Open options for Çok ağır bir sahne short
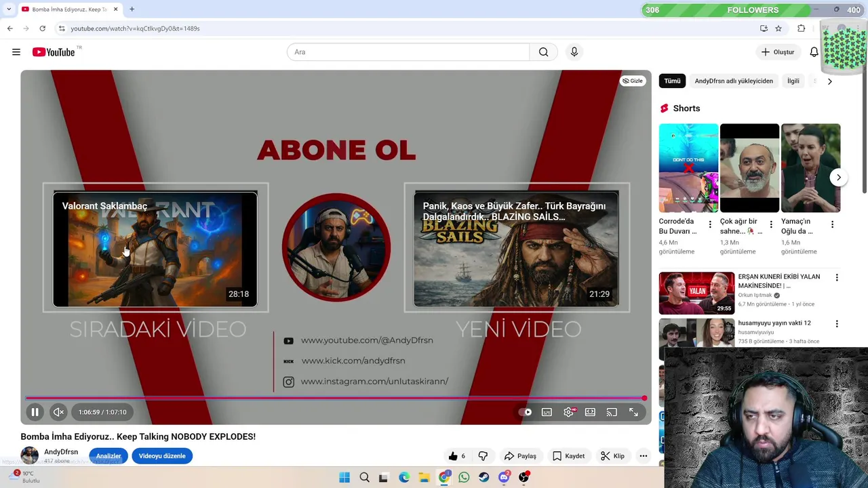This screenshot has width=868, height=488. 771,224
